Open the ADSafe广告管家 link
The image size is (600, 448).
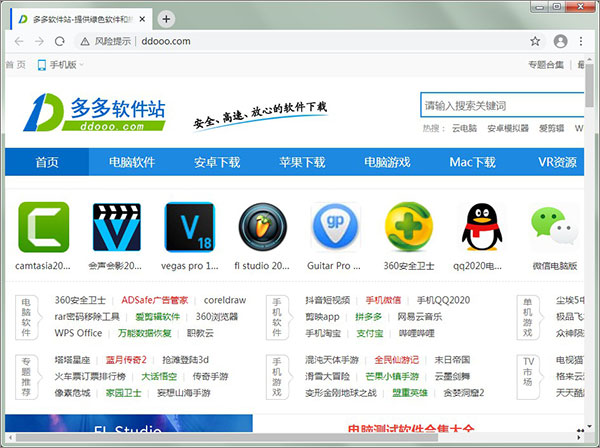pyautogui.click(x=155, y=300)
